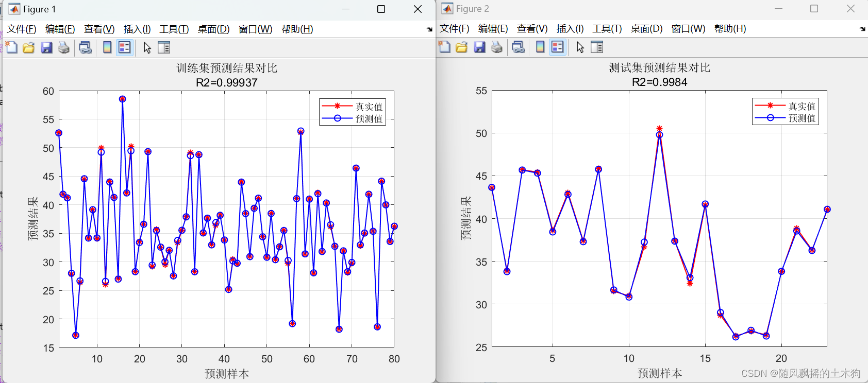
Task: Toggle Insert Colorbar in Figure 2 toolbar
Action: click(x=540, y=47)
